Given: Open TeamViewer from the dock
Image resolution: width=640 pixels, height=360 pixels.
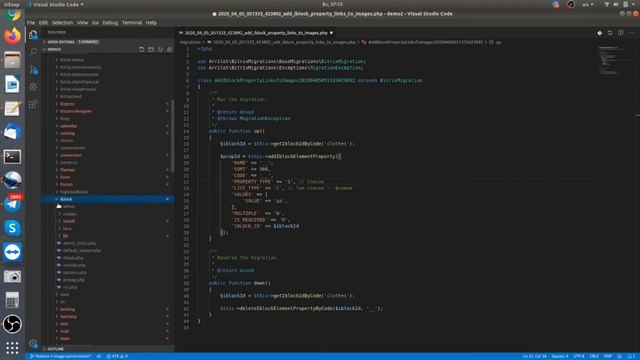Looking at the screenshot, I should [12, 252].
